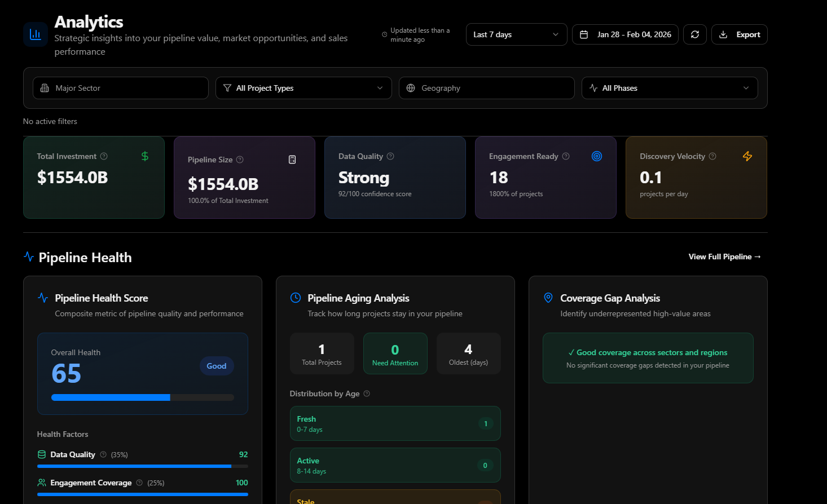Open View Full Pipeline link
The width and height of the screenshot is (827, 504).
(x=724, y=257)
